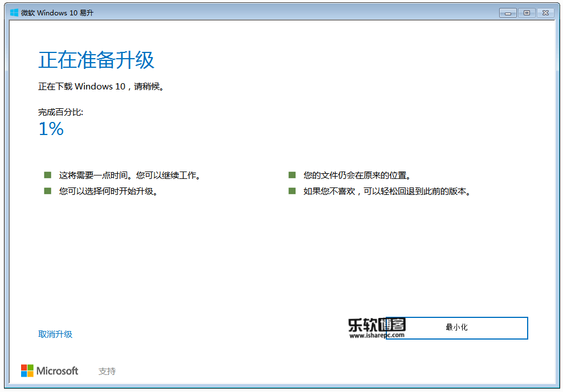This screenshot has height=392, width=563.
Task: Open the 支持 link in the footer
Action: pos(107,371)
